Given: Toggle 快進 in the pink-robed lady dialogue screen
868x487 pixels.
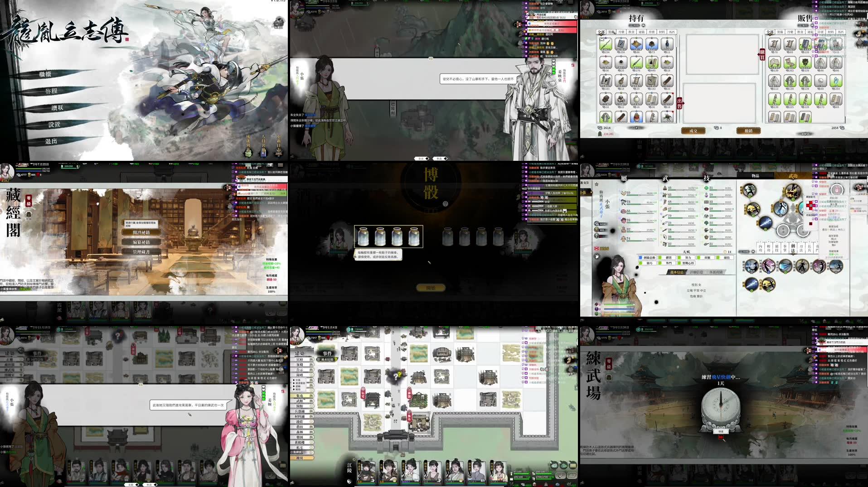Looking at the screenshot, I should tap(150, 485).
